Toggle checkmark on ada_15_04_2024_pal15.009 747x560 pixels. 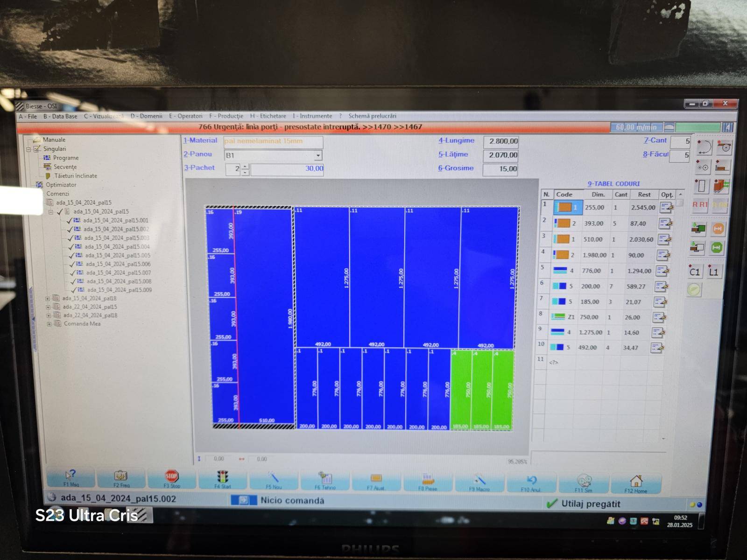click(74, 290)
